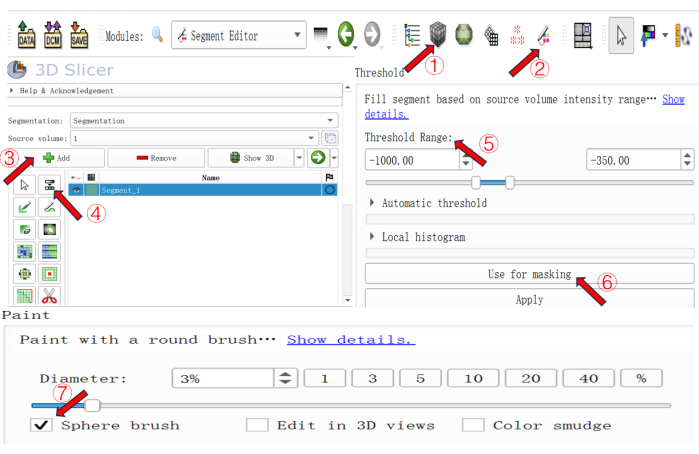This screenshot has height=454, width=699.
Task: Select the Paint effect icon
Action: [x=25, y=207]
